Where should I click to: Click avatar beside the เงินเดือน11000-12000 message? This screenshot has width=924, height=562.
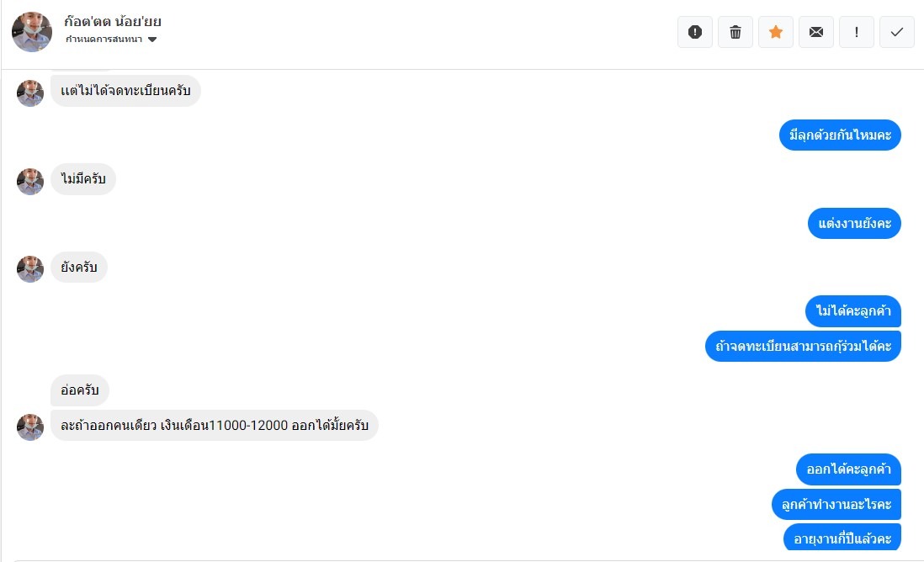tap(30, 427)
